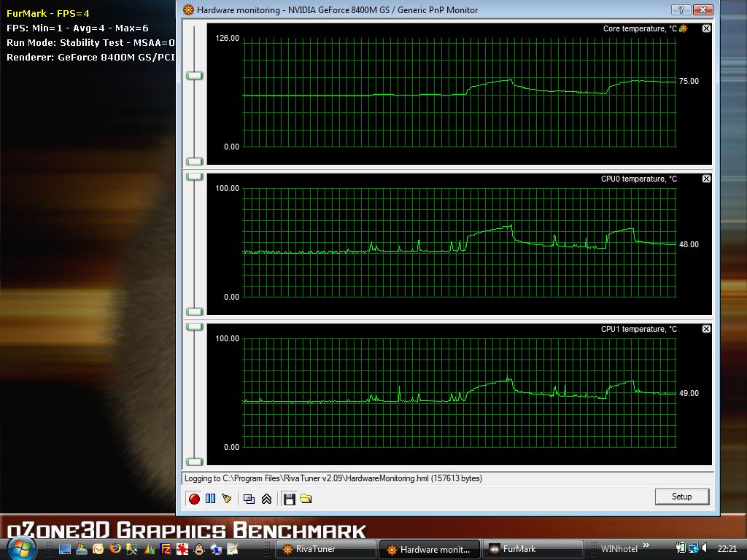This screenshot has width=747, height=560.
Task: Click the upper slider thumb of CPU1 graph
Action: point(194,327)
